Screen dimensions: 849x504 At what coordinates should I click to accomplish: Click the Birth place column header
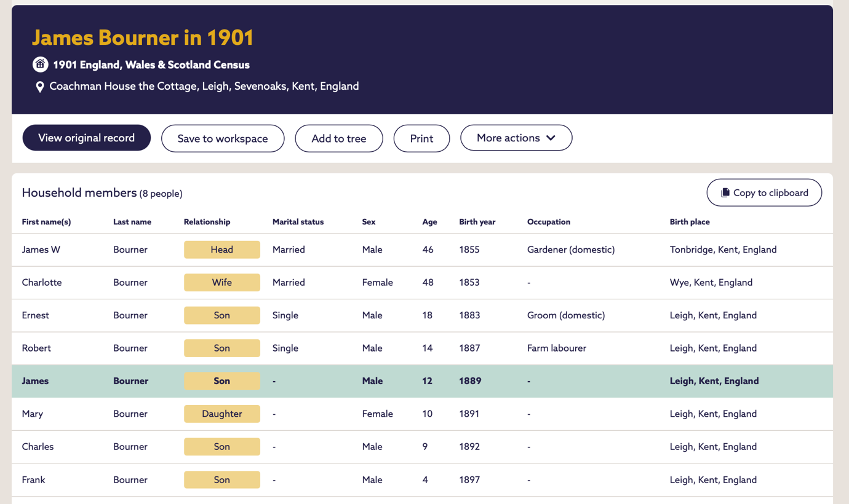point(690,222)
